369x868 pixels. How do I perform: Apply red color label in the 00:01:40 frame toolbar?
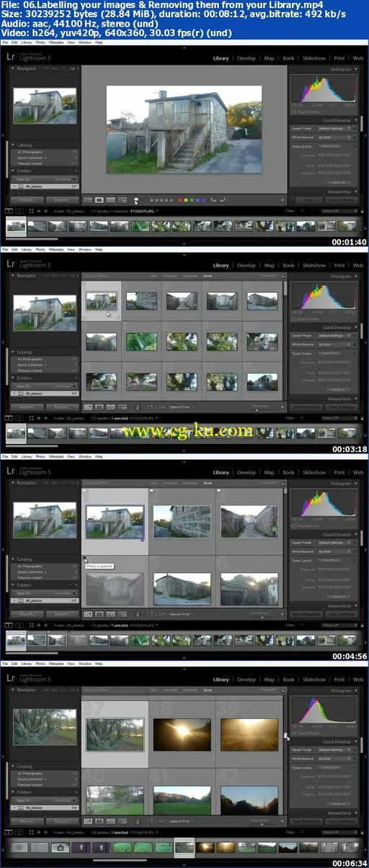click(180, 200)
